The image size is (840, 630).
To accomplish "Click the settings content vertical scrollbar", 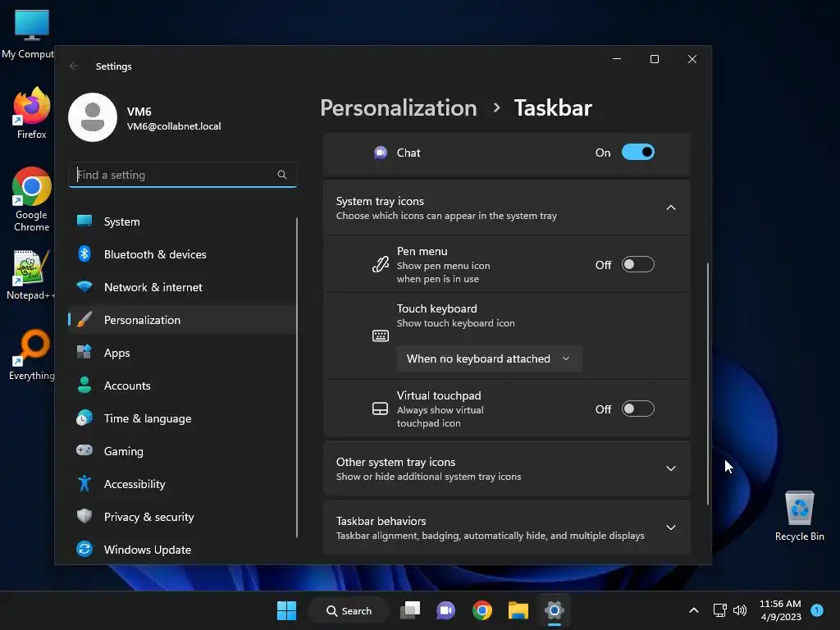I will click(708, 384).
